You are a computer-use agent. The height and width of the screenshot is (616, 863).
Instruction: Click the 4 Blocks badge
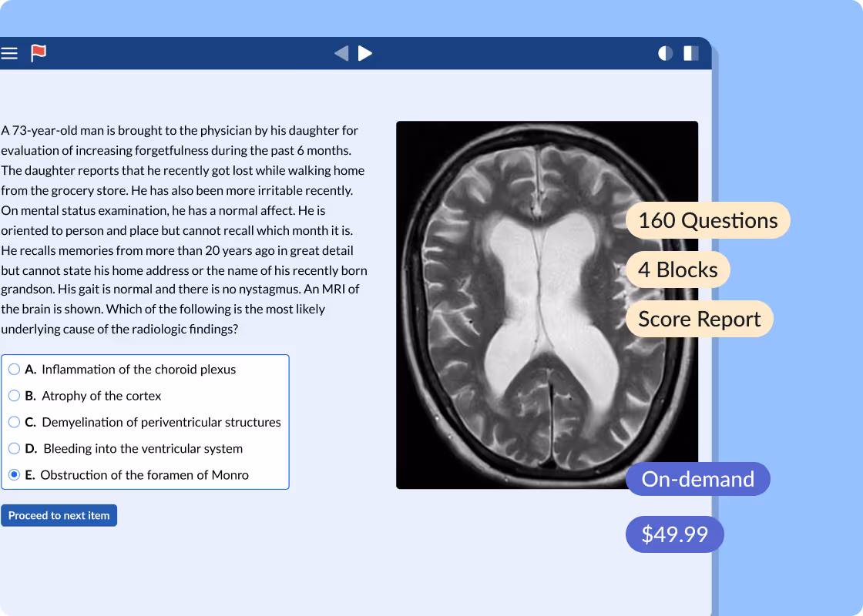[677, 269]
